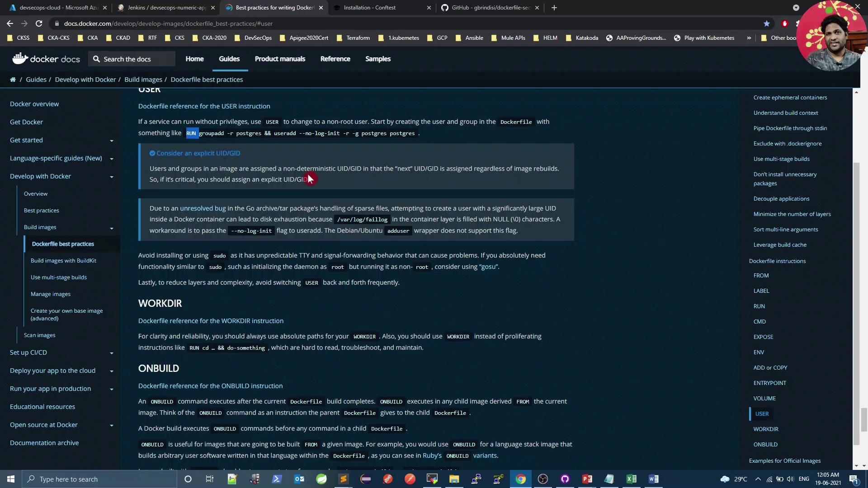Collapse the Build images subsection
The width and height of the screenshot is (868, 488).
(111, 228)
